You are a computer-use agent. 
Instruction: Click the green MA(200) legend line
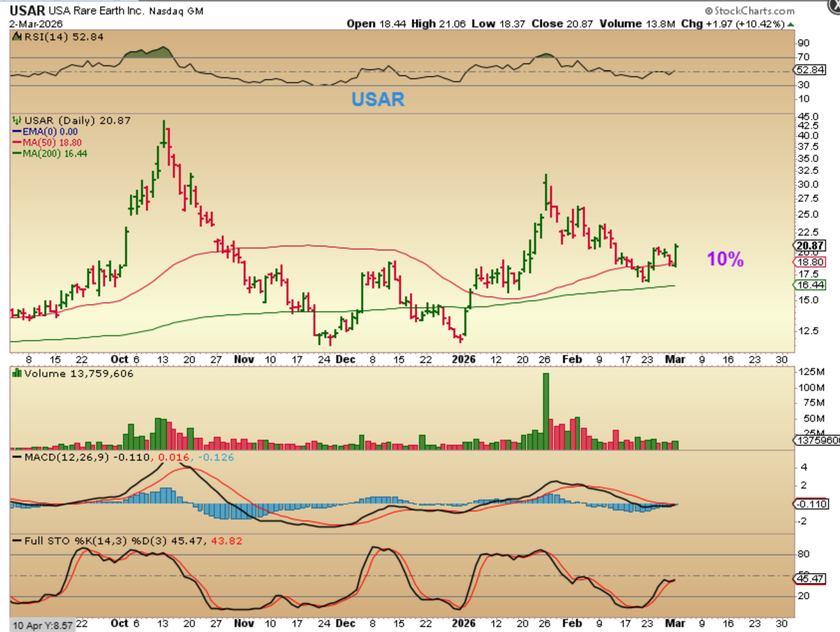(x=17, y=154)
